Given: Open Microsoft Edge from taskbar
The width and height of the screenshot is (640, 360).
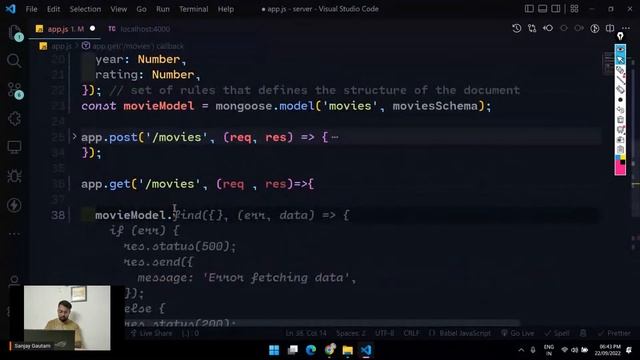Looking at the screenshot, I should [311, 350].
